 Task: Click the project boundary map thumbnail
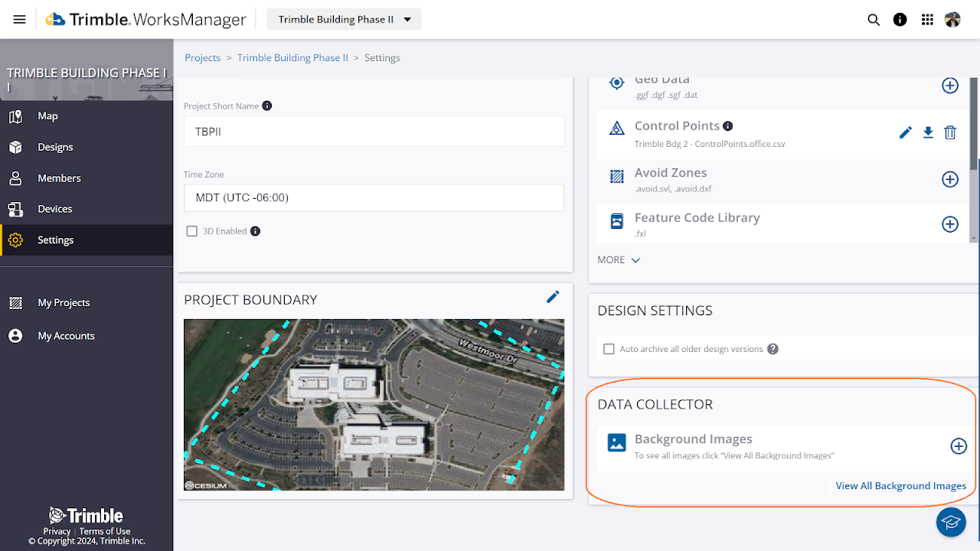click(374, 405)
